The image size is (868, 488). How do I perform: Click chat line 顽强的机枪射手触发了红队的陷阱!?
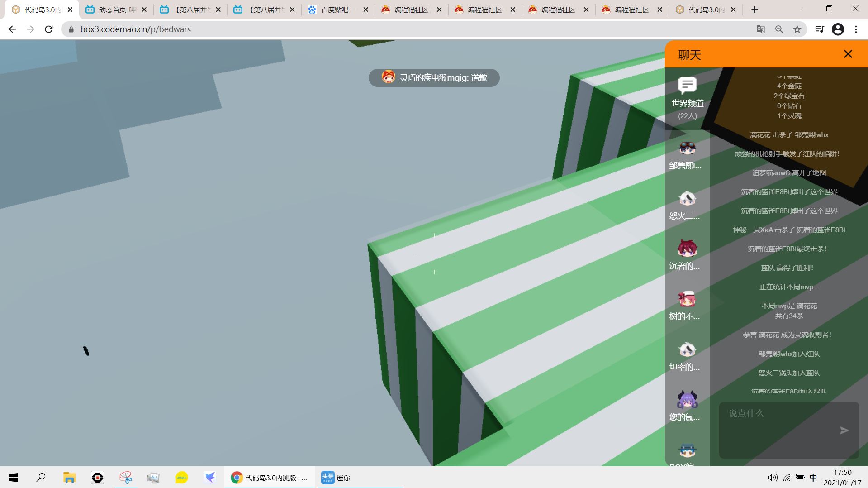tap(787, 154)
